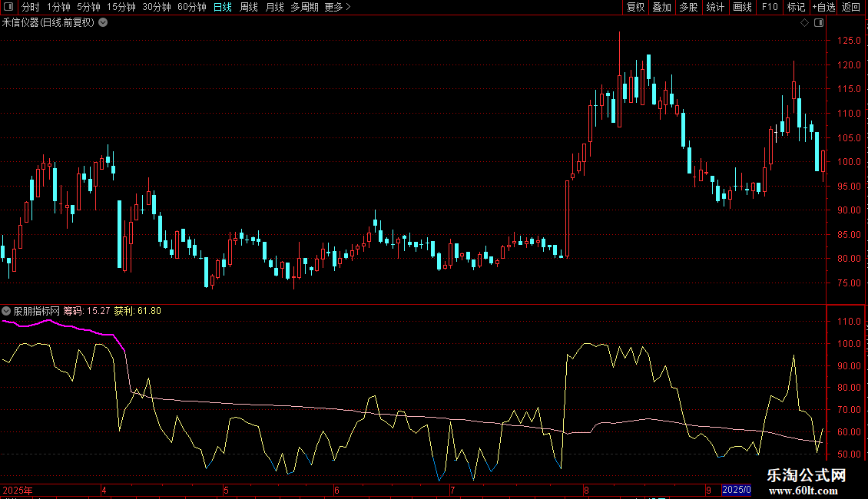Viewport: 868px width, 499px height.
Task: Switch to 分时 intraday view
Action: point(31,7)
